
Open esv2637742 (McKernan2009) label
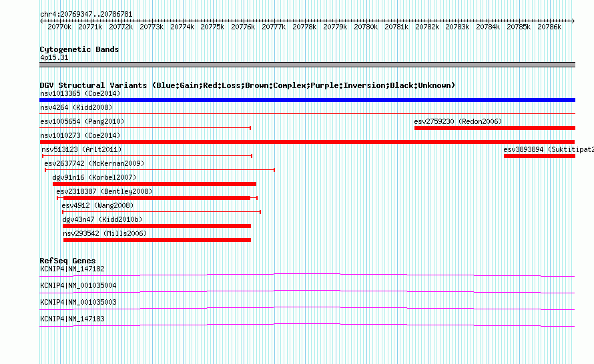[x=94, y=163]
